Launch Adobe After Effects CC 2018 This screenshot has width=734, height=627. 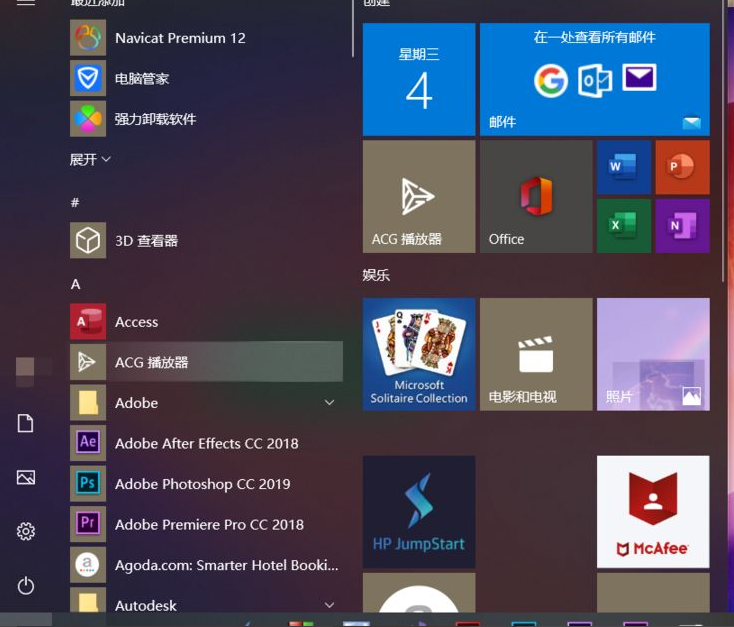click(206, 443)
